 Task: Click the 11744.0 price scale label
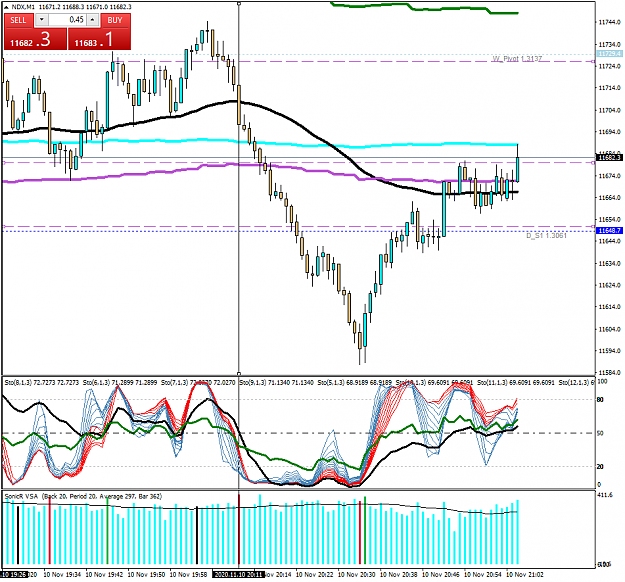pyautogui.click(x=610, y=22)
